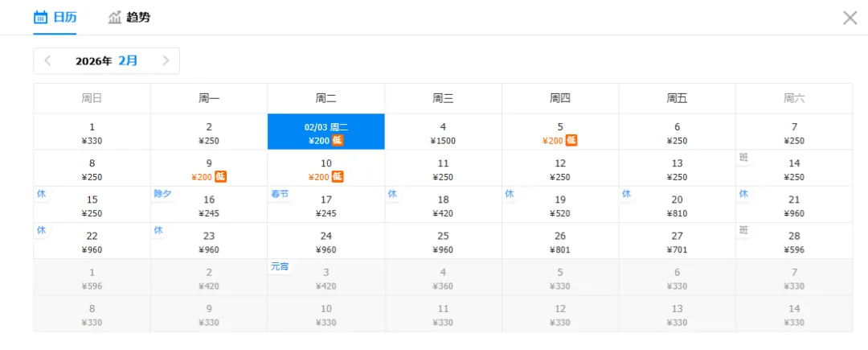Pick February 10 low price day
Screen dimensions: 868x350
326,168
